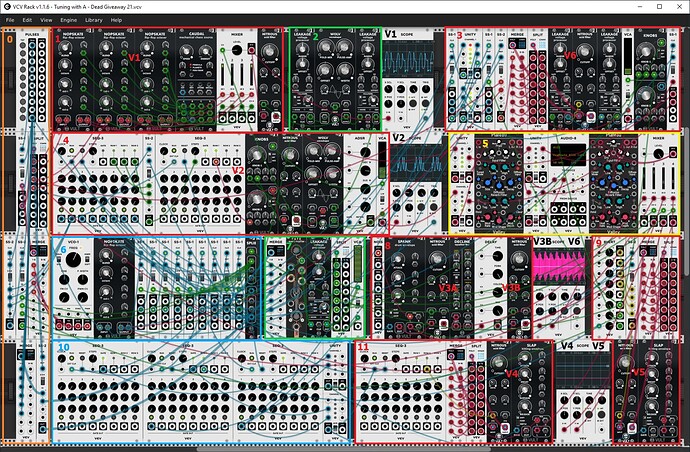The width and height of the screenshot is (690, 452).
Task: Click TIME knob on the V1 Scope
Action: [414, 89]
